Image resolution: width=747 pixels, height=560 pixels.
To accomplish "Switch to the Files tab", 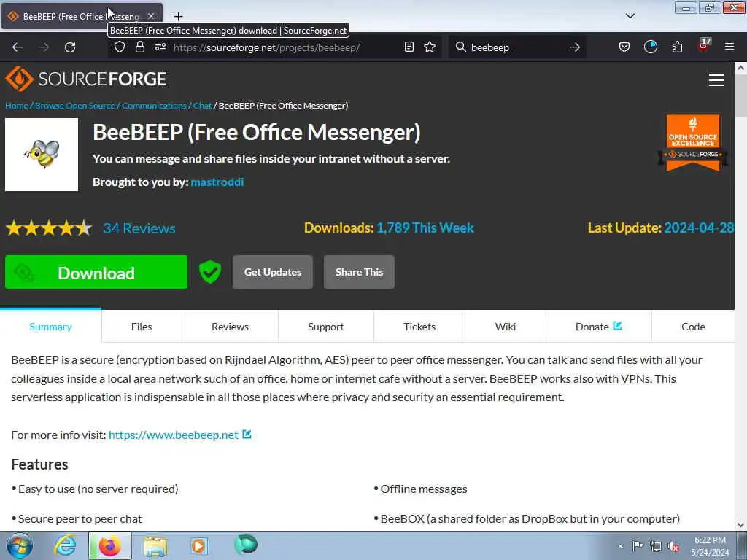I will click(142, 327).
